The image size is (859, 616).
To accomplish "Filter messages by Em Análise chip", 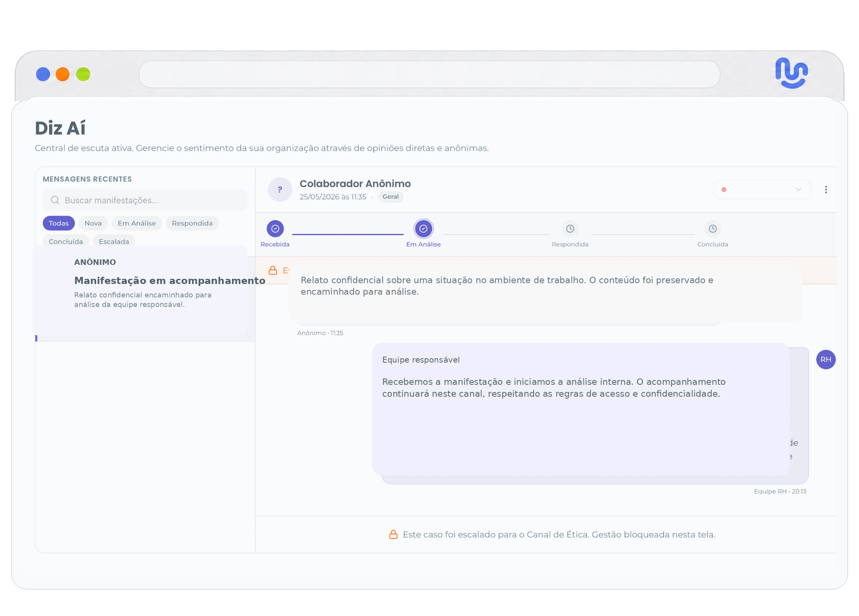I will coord(137,223).
